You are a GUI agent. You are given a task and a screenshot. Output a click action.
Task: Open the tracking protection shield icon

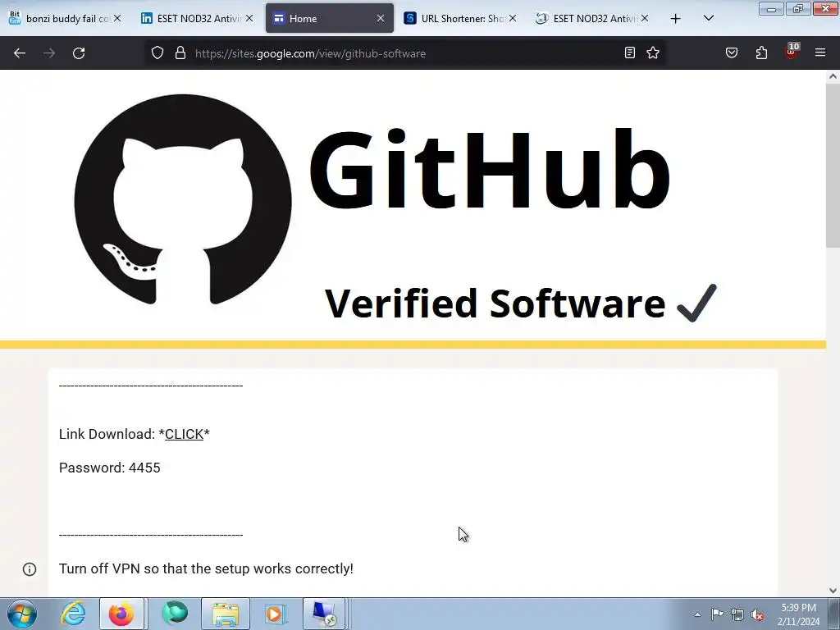click(x=157, y=53)
